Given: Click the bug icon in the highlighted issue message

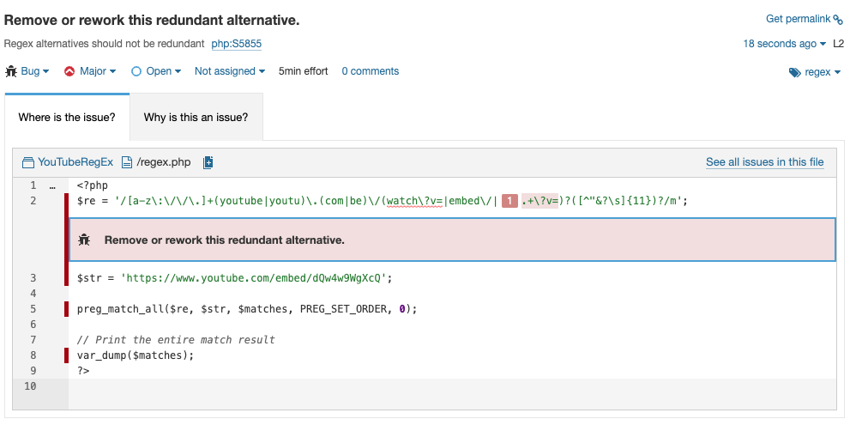Looking at the screenshot, I should [x=84, y=240].
